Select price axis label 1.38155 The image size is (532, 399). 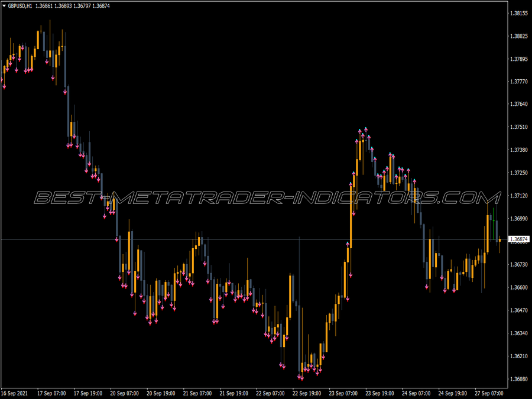(519, 13)
